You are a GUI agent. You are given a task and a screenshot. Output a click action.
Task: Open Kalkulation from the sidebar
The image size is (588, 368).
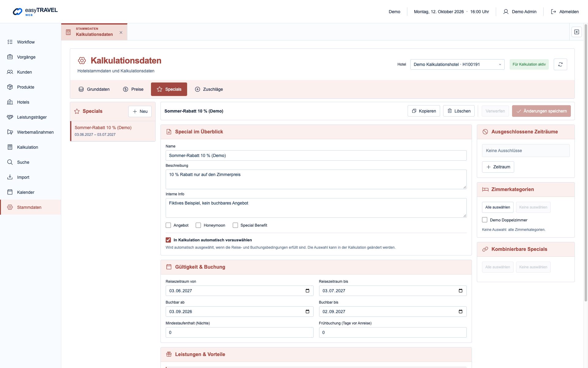pyautogui.click(x=30, y=147)
